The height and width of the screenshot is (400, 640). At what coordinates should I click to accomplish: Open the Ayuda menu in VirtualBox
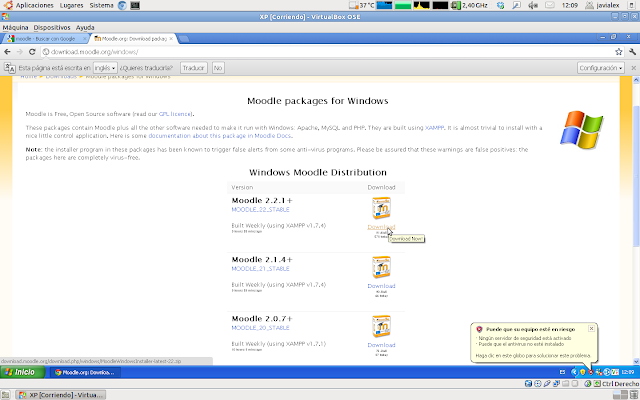coord(85,27)
